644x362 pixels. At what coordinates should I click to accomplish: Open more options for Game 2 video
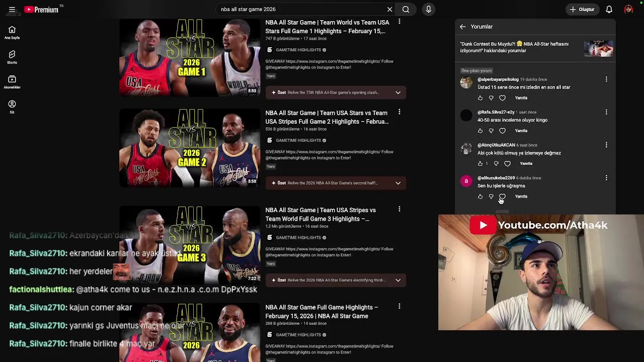(x=399, y=112)
